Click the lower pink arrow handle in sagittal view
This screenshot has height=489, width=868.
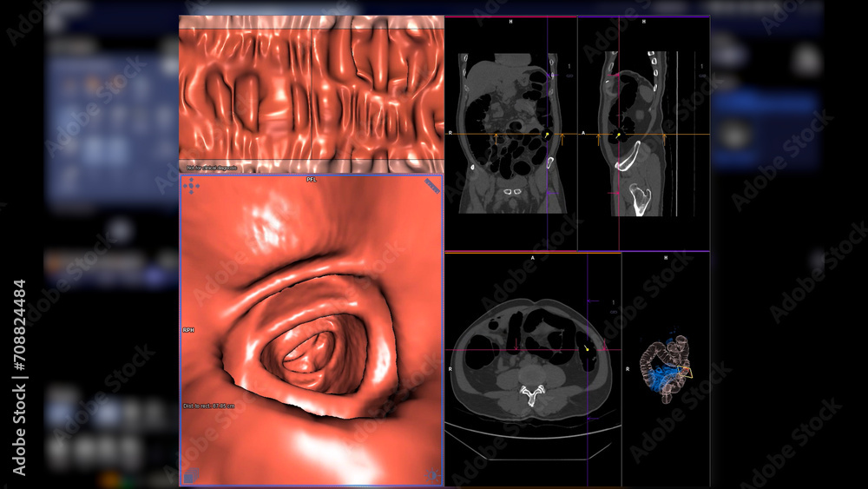tap(614, 193)
